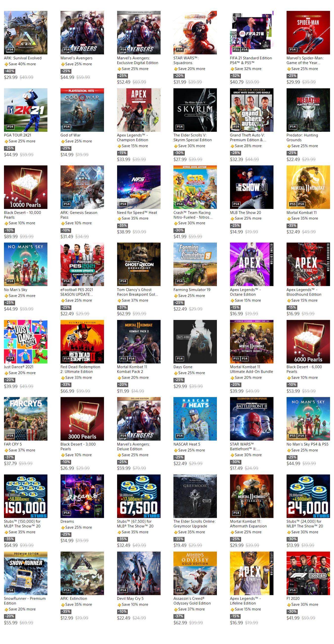The image size is (334, 644).
Task: Click the Red Dead Redemption 2 artwork
Action: point(82,342)
